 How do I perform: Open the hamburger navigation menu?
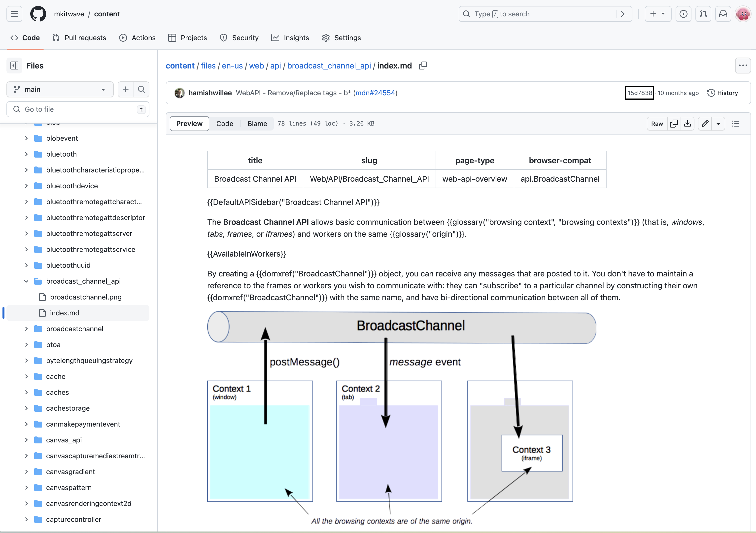[14, 14]
